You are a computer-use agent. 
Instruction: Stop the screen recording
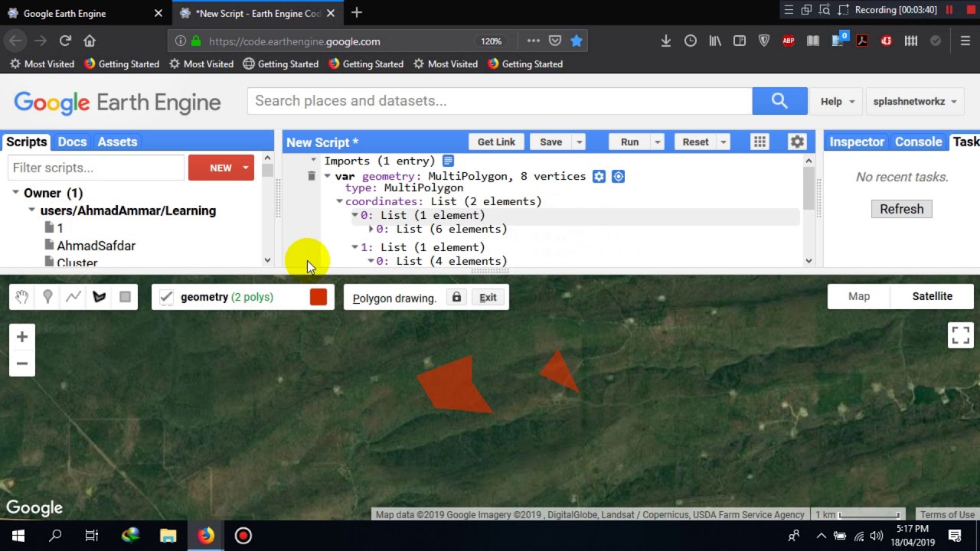pos(969,10)
